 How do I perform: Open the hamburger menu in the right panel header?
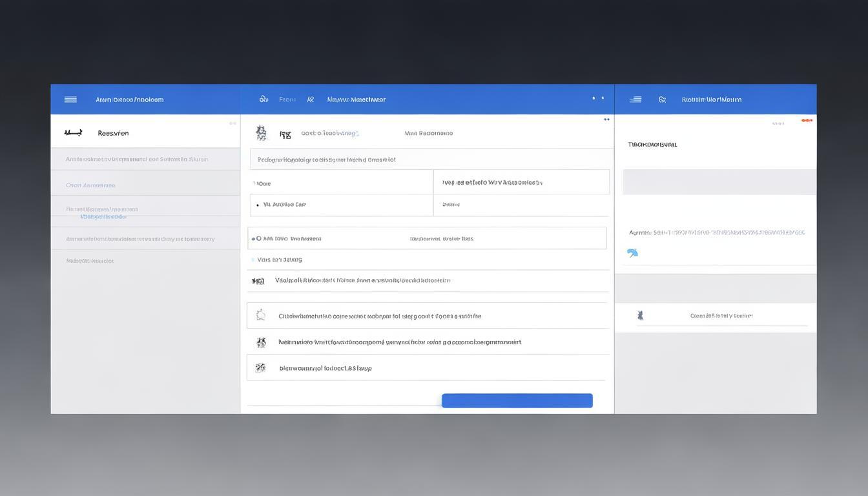click(x=635, y=99)
